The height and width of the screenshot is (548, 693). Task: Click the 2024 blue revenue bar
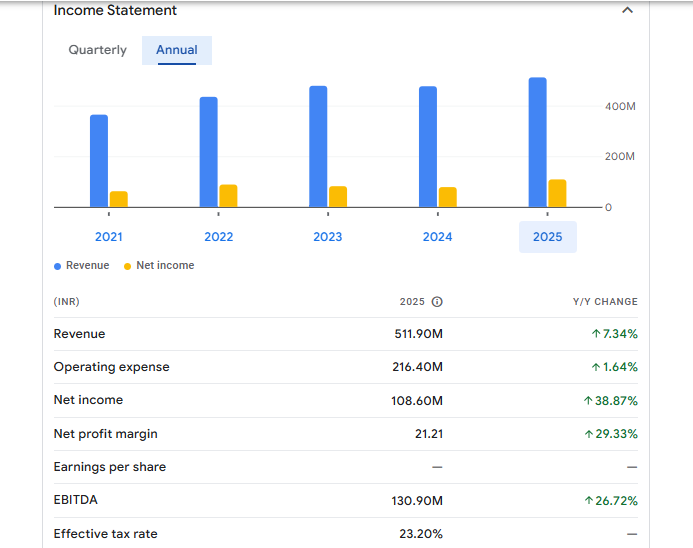[x=428, y=147]
